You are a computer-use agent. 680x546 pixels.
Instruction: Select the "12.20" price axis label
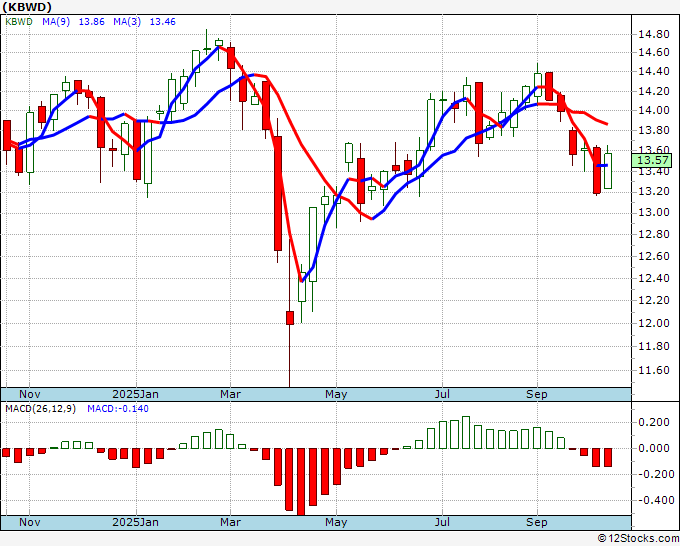pos(654,300)
